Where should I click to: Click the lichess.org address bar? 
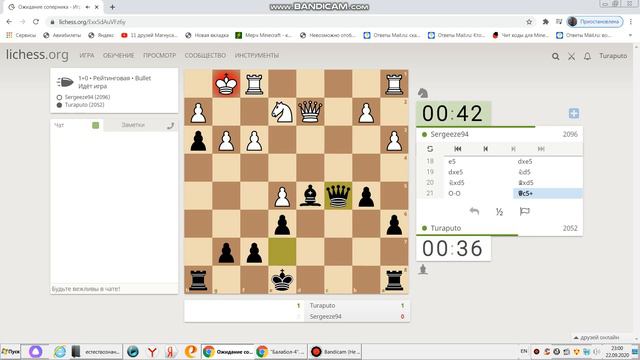pyautogui.click(x=286, y=22)
